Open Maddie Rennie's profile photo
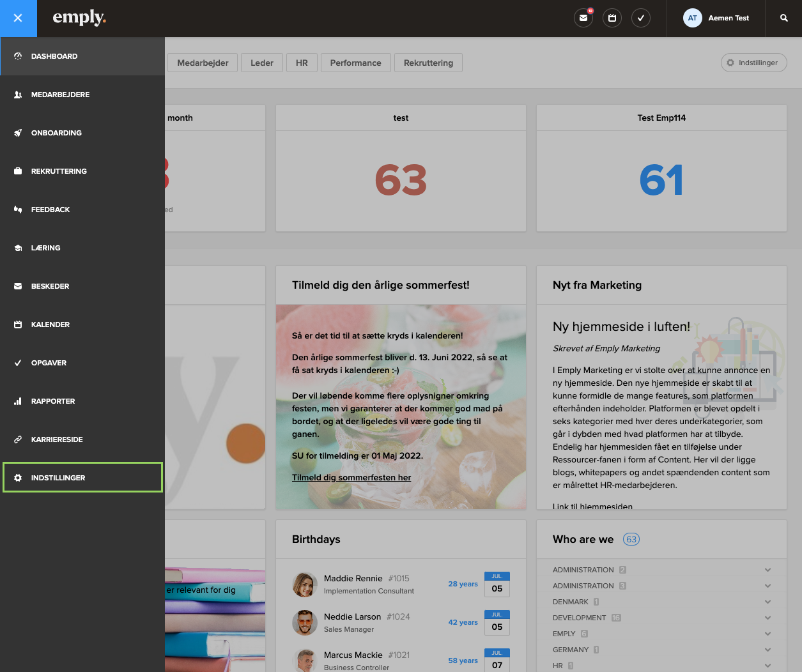 tap(305, 584)
